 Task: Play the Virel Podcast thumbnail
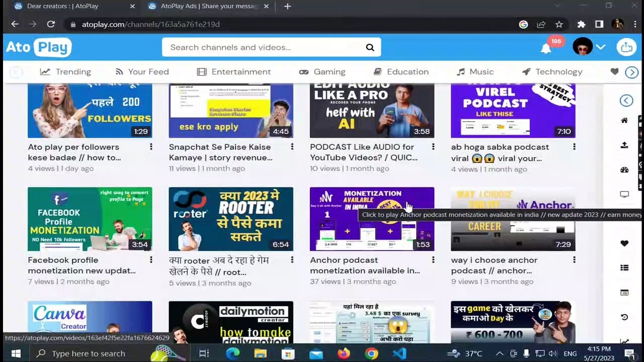point(513,111)
